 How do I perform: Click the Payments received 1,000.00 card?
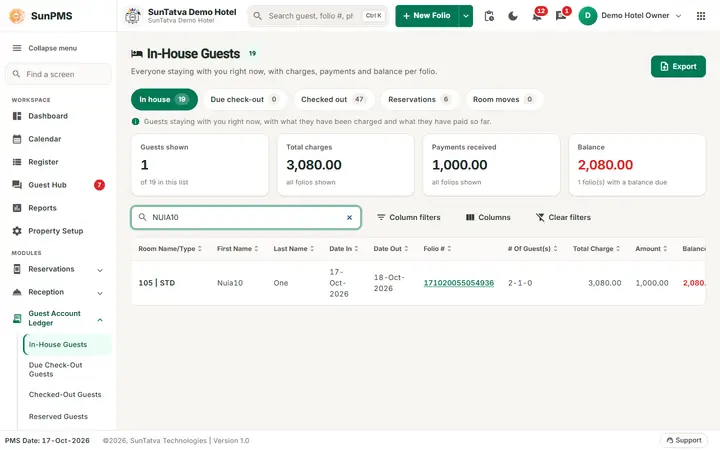pyautogui.click(x=491, y=165)
